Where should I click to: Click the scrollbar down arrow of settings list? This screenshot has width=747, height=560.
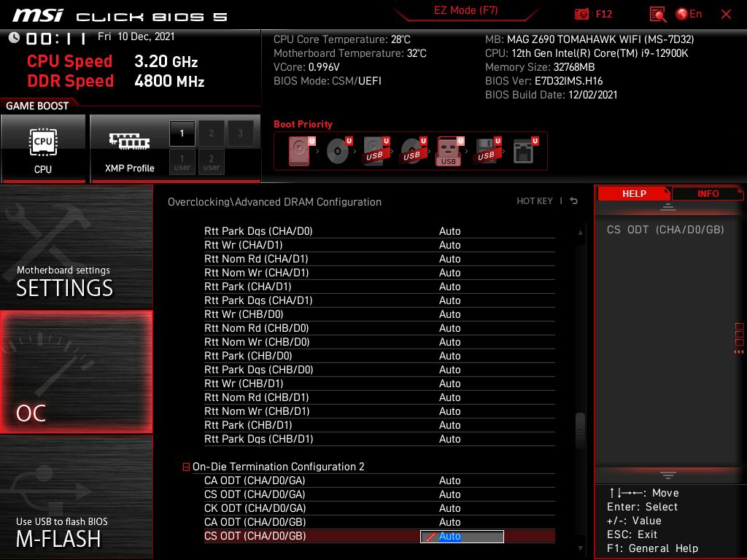(x=580, y=548)
